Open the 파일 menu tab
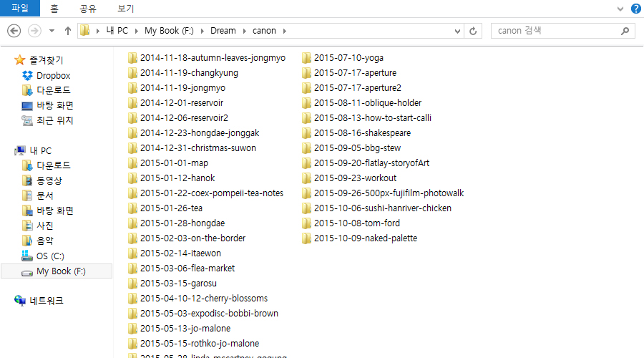This screenshot has height=358, width=644. [x=20, y=9]
